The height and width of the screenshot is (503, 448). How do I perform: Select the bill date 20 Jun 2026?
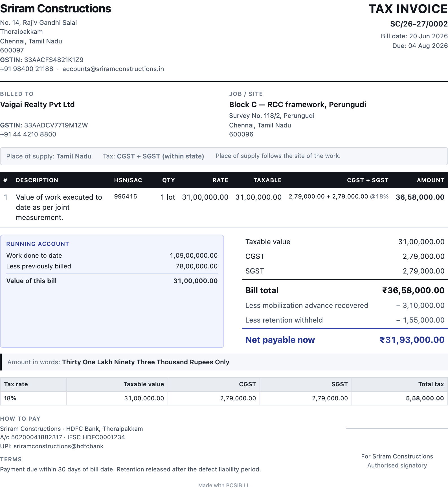click(x=429, y=36)
